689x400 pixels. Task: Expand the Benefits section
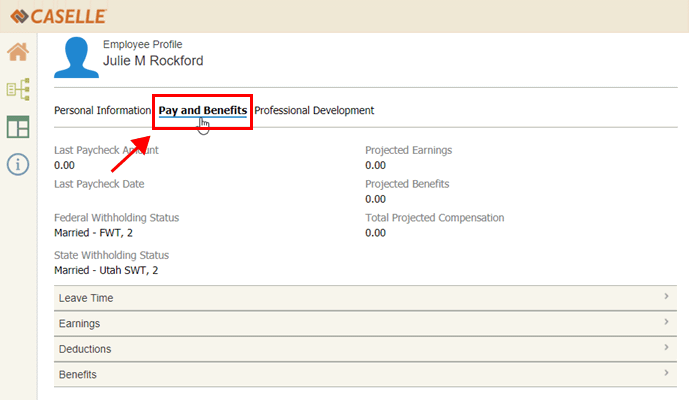pyautogui.click(x=78, y=375)
